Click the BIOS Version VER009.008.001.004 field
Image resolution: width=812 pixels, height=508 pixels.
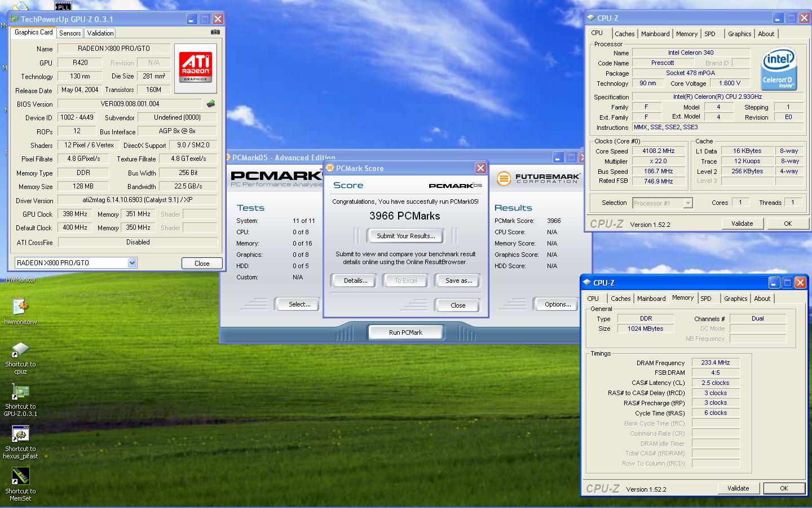[x=130, y=104]
